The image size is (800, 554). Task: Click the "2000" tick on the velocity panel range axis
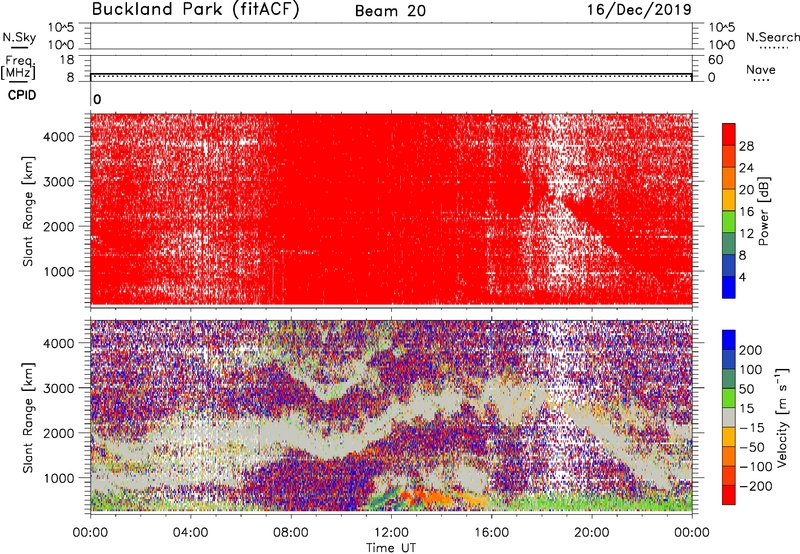[x=59, y=433]
